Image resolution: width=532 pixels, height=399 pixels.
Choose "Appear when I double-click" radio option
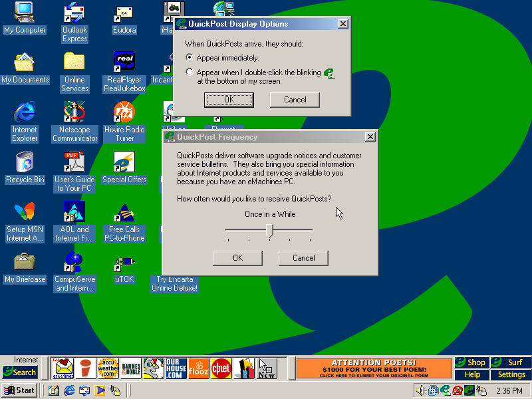190,72
